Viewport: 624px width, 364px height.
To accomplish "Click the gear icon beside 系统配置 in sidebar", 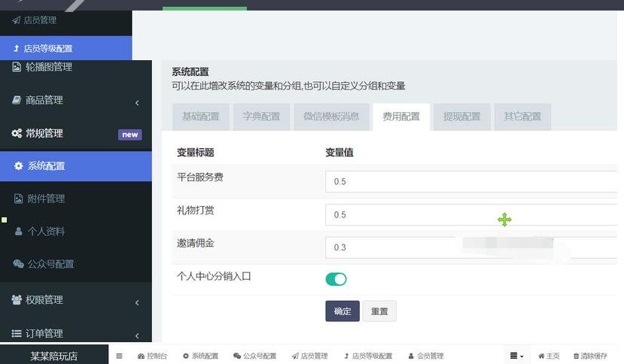I will [18, 166].
